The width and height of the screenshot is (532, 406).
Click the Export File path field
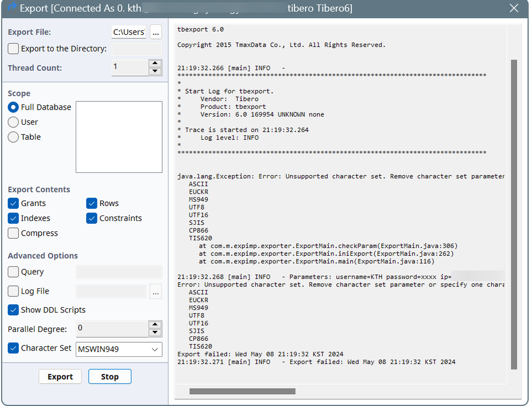pyautogui.click(x=129, y=32)
